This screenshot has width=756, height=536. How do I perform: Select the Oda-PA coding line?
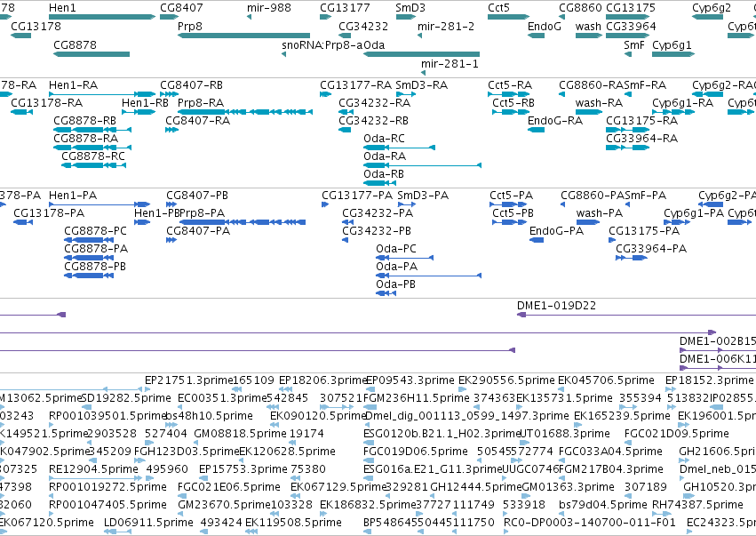coord(428,276)
